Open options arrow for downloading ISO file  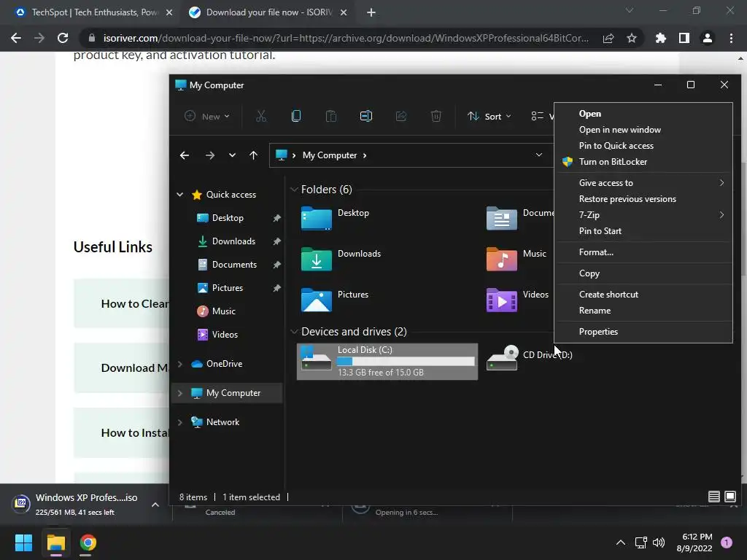click(x=155, y=505)
